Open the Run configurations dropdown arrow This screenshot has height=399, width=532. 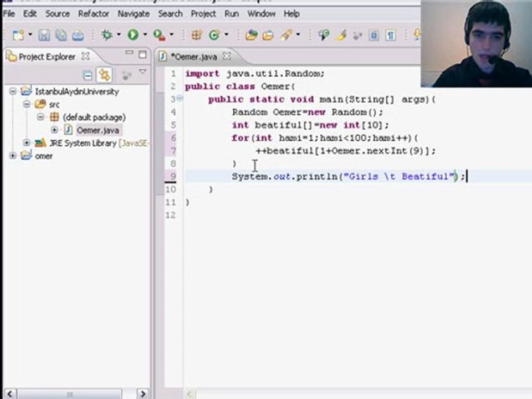145,34
